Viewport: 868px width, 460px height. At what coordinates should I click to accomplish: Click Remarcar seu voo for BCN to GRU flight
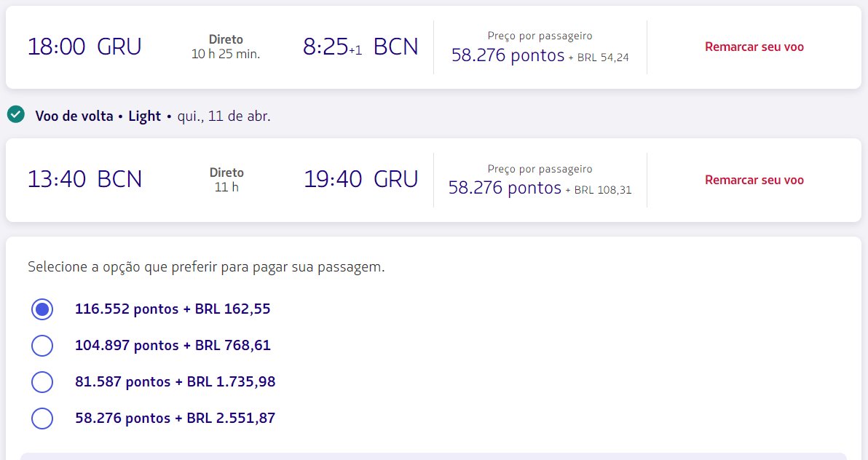tap(754, 180)
